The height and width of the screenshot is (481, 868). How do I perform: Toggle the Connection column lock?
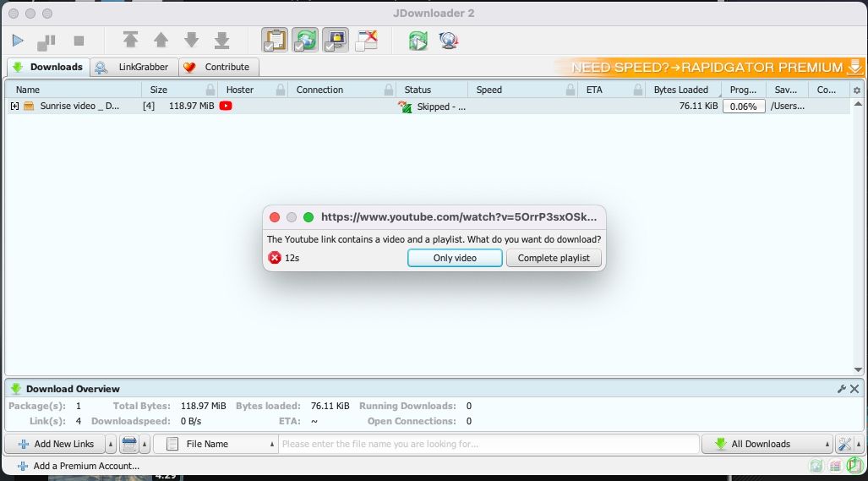coord(389,90)
